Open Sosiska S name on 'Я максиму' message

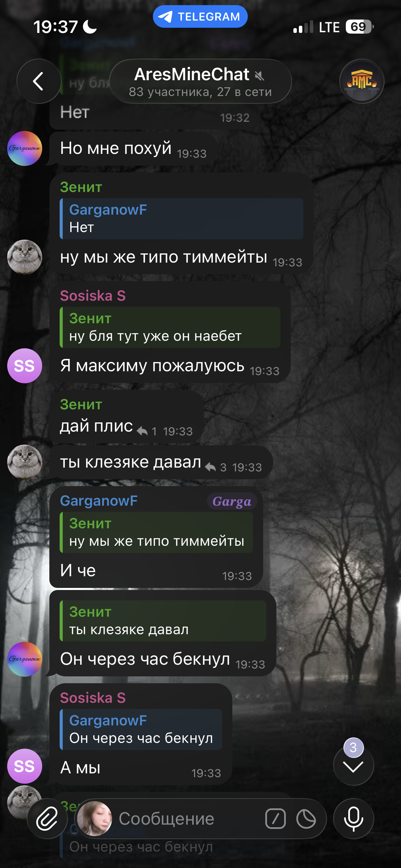click(x=93, y=296)
